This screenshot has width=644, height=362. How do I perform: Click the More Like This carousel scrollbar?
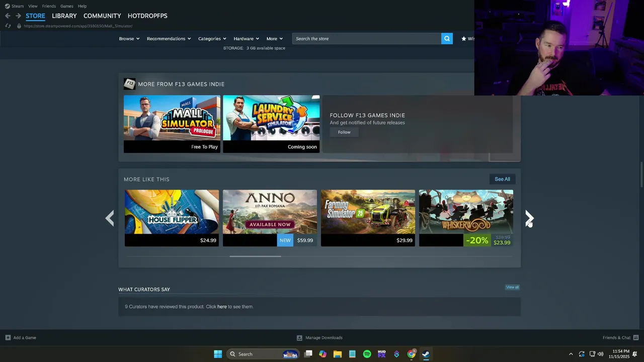coord(255,256)
